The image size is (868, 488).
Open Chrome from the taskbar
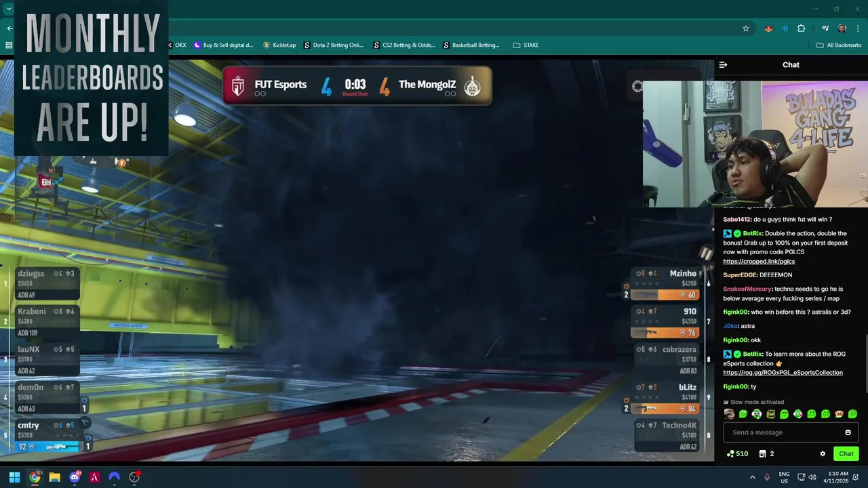35,477
